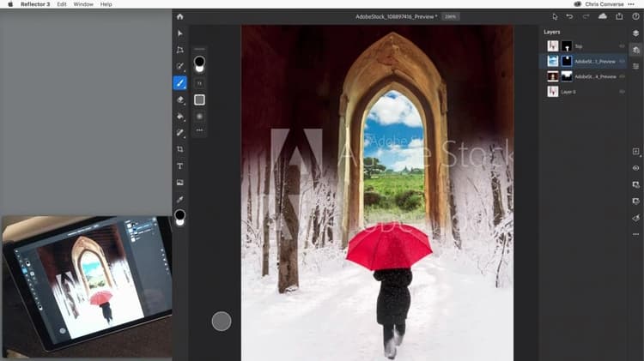Redo the last action
This screenshot has width=644, height=361.
[586, 16]
